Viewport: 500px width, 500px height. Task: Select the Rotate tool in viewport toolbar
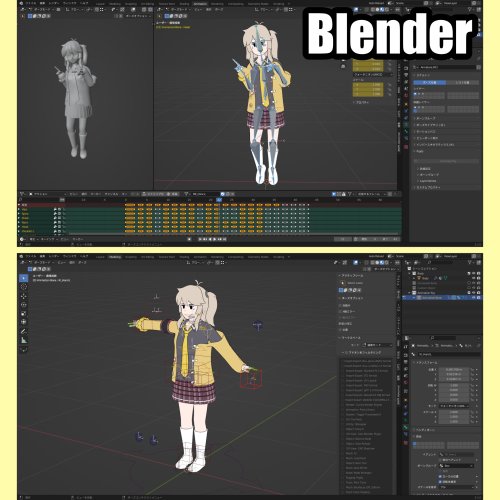(24, 305)
